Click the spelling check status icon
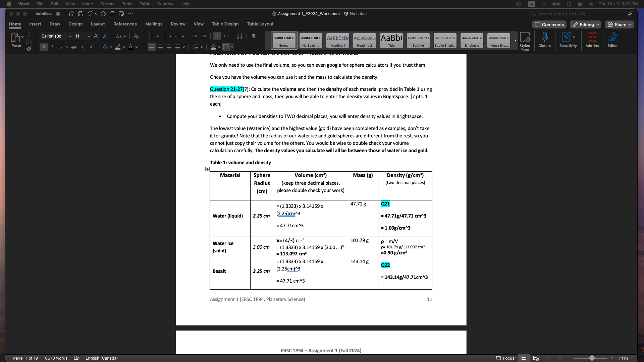The width and height of the screenshot is (644, 362). 76,358
